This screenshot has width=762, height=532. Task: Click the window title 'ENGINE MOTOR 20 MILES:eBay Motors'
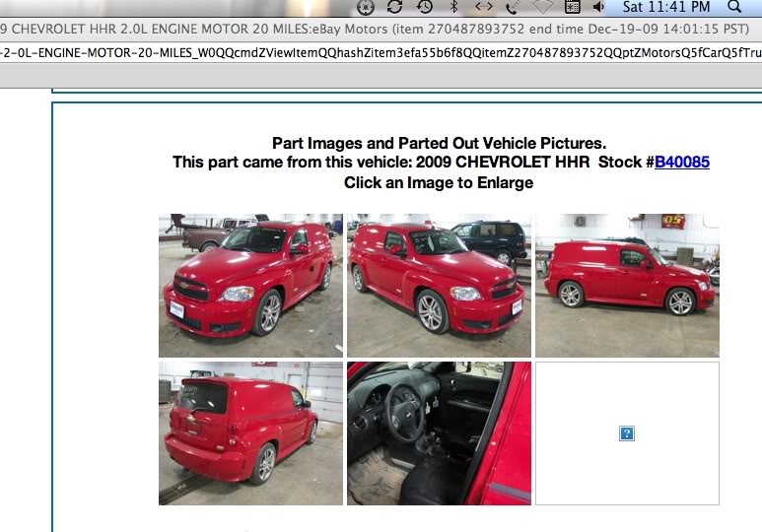(x=270, y=30)
